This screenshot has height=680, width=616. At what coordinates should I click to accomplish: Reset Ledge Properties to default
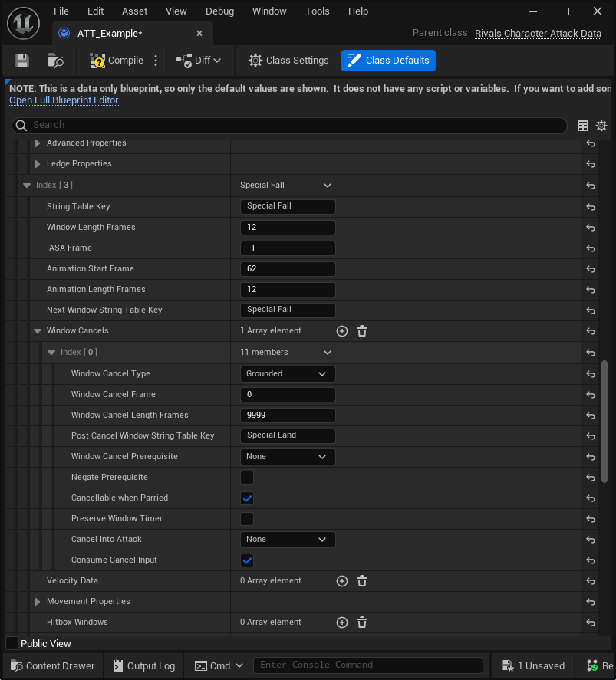tap(591, 164)
